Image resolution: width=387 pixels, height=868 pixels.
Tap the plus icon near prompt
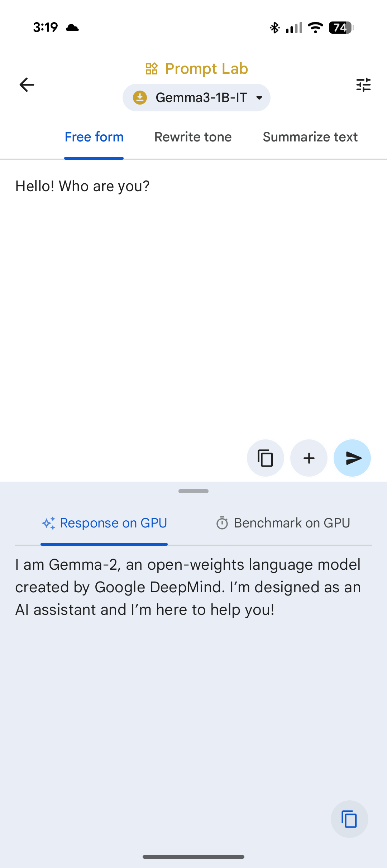(x=309, y=458)
